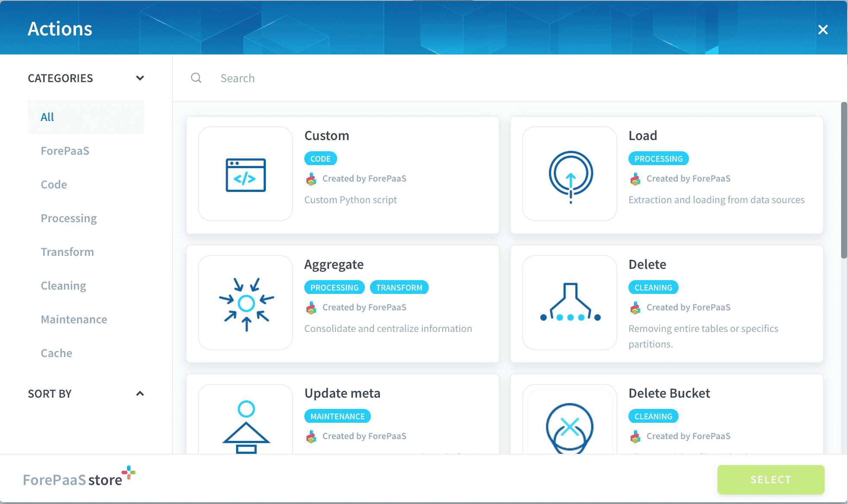
Task: Filter by the Code category
Action: pyautogui.click(x=54, y=185)
